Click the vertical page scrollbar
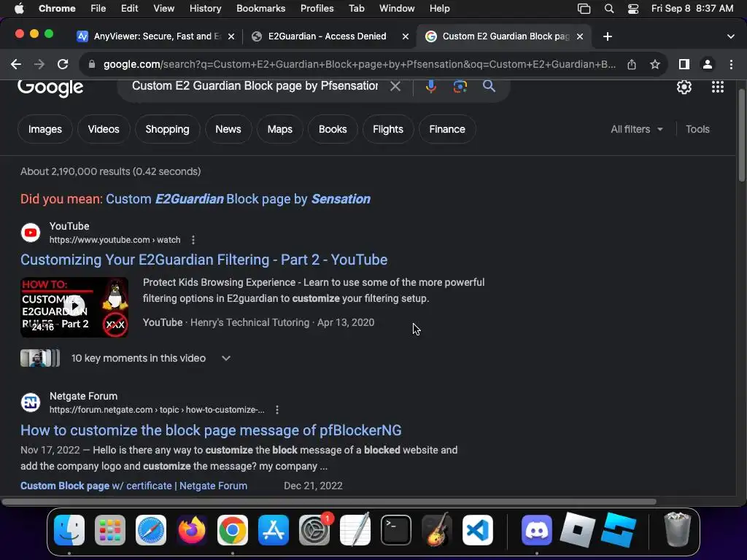Image resolution: width=747 pixels, height=560 pixels. click(741, 136)
